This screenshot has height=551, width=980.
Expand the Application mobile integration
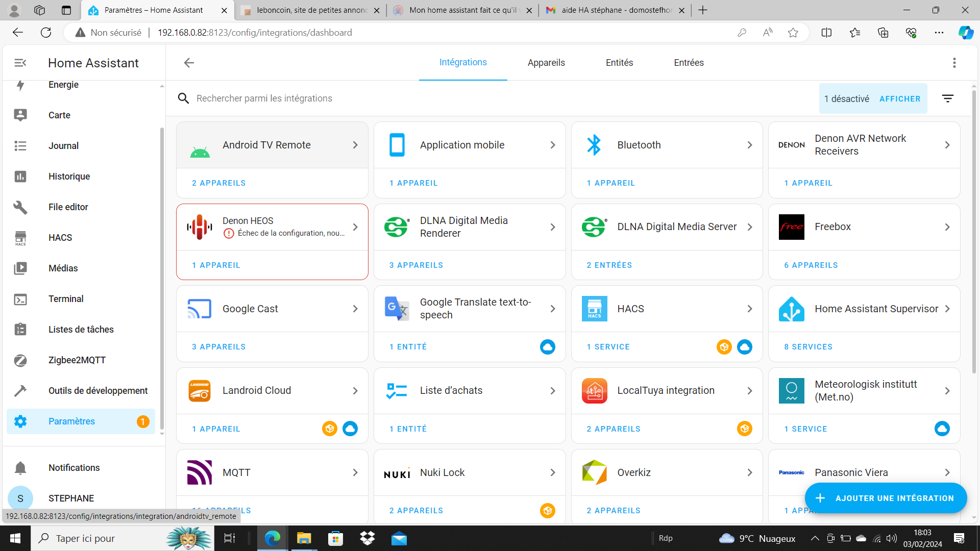point(553,145)
